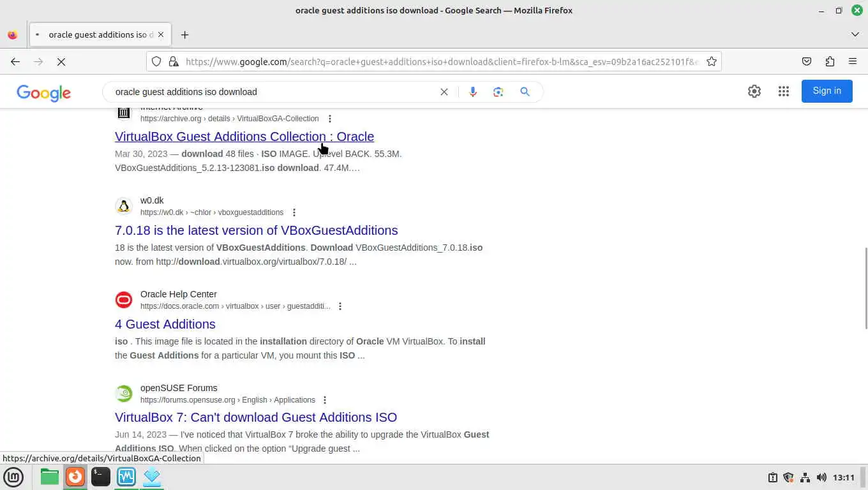Viewport: 868px width, 490px height.
Task: Open options for archive.org result
Action: pos(330,119)
